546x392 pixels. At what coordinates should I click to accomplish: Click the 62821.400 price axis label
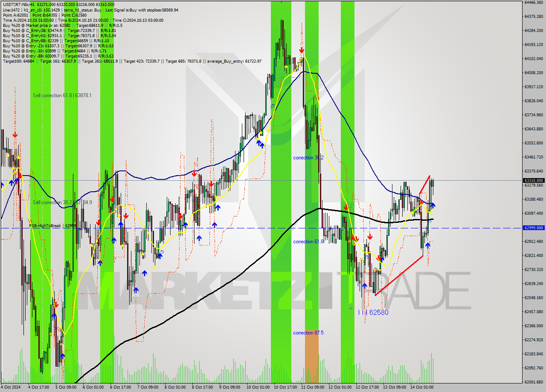point(533,255)
